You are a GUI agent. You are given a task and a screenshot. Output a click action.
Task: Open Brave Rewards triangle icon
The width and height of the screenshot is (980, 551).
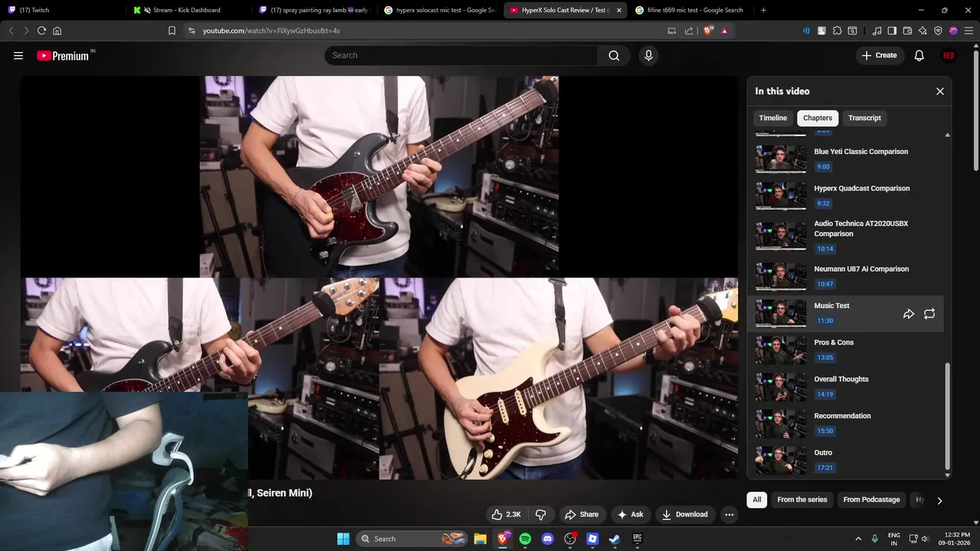(x=724, y=31)
